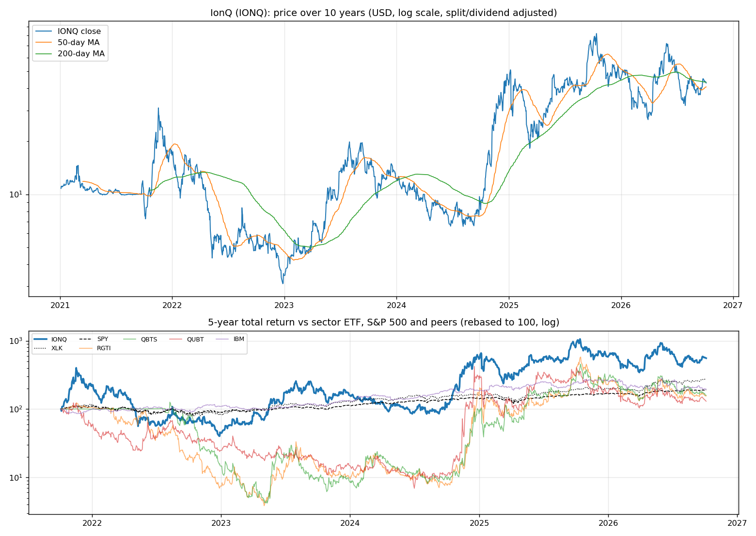This screenshot has height=536, width=756.
Task: Click the IONQ label in the bottom legend
Action: pos(59,340)
